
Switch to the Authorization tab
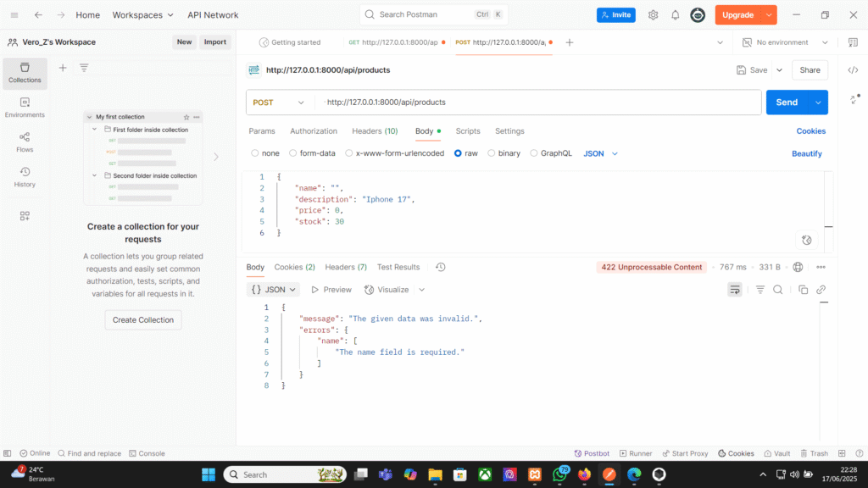(x=314, y=131)
